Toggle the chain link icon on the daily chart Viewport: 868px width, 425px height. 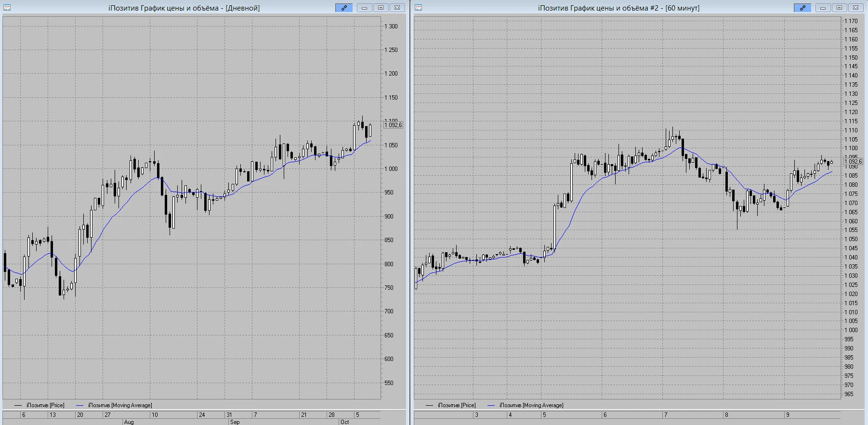(x=344, y=8)
